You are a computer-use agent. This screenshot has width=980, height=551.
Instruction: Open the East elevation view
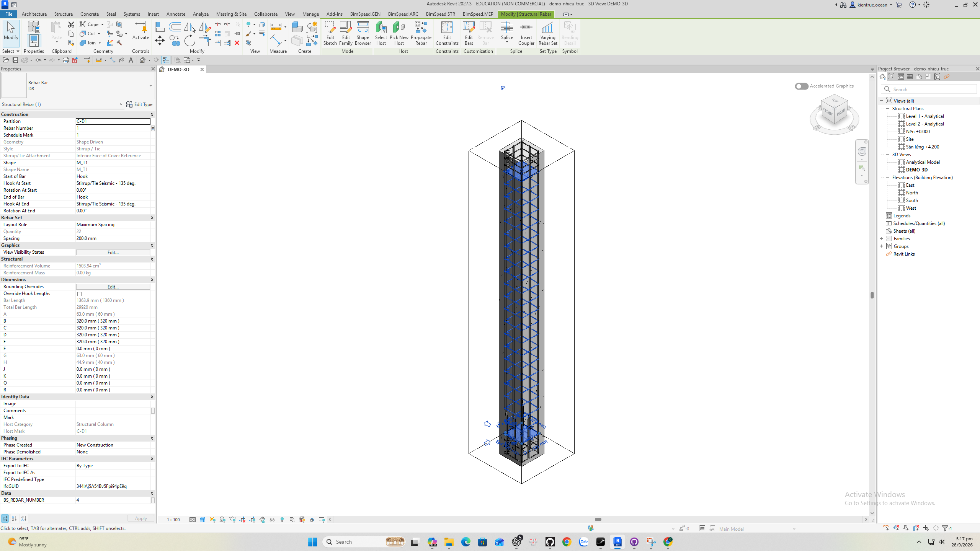tap(910, 185)
